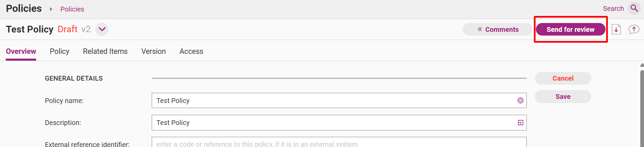Click into the Policy name input field
Image resolution: width=644 pixels, height=147 pixels.
click(339, 101)
